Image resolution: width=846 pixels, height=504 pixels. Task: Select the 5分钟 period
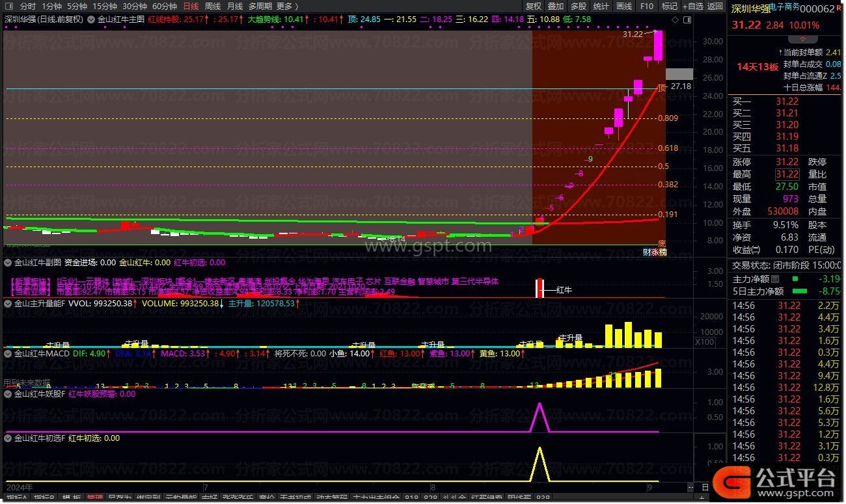[77, 6]
